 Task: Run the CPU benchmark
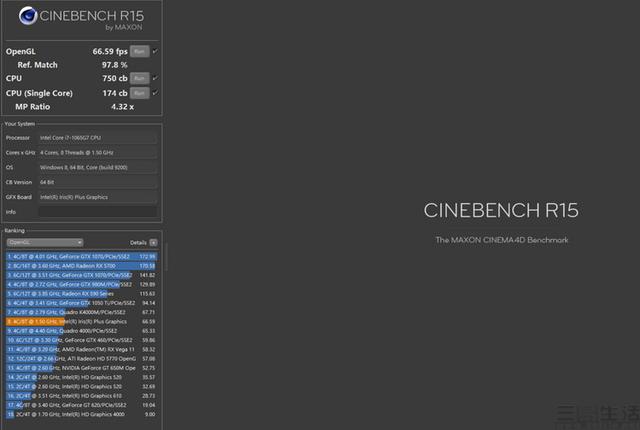tap(140, 78)
